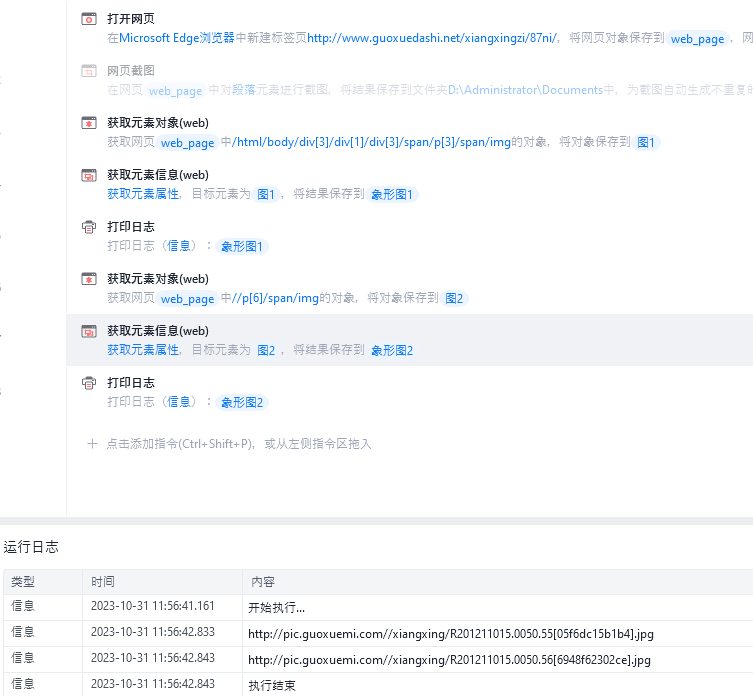
Task: Click the printer icon for 象形图2 log step
Action: [x=89, y=383]
